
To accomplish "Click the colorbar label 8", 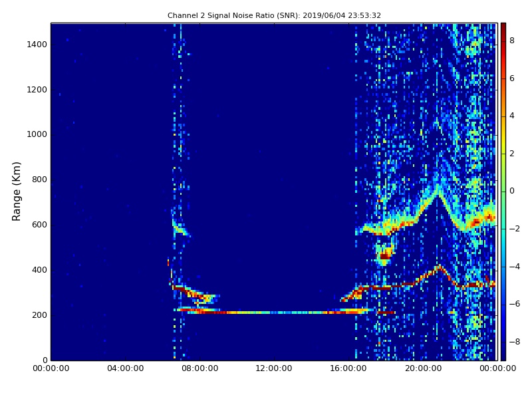I will coord(512,41).
